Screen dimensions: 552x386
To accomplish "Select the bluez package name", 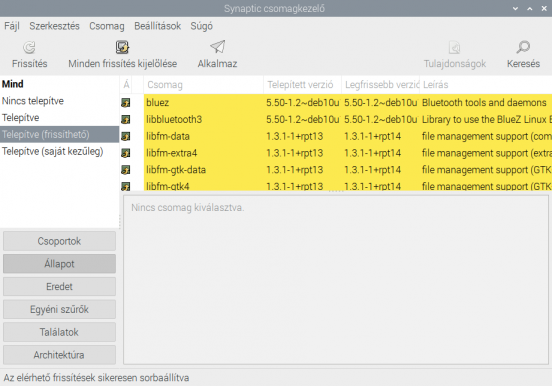I will tap(157, 102).
